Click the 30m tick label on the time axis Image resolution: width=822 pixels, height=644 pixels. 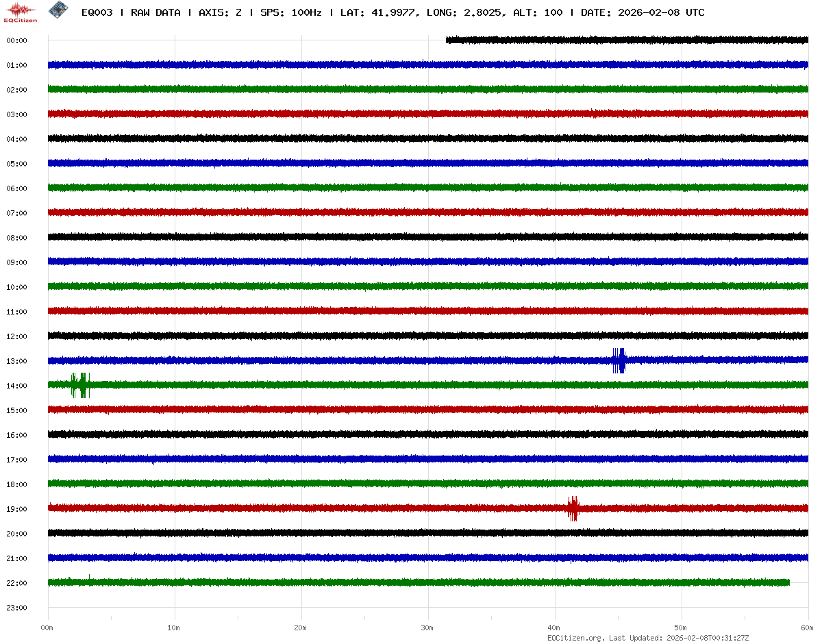pyautogui.click(x=427, y=628)
